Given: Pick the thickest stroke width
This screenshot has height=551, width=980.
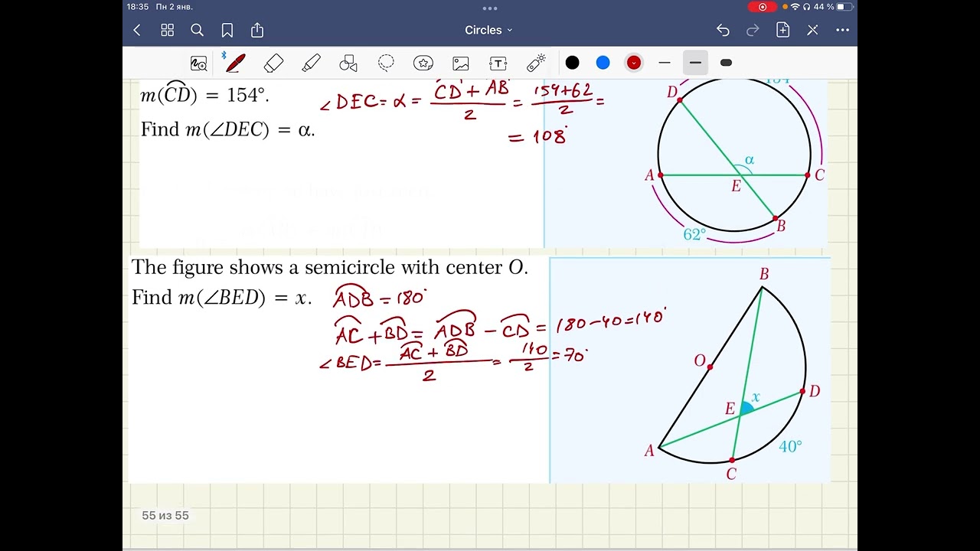Looking at the screenshot, I should [x=726, y=63].
